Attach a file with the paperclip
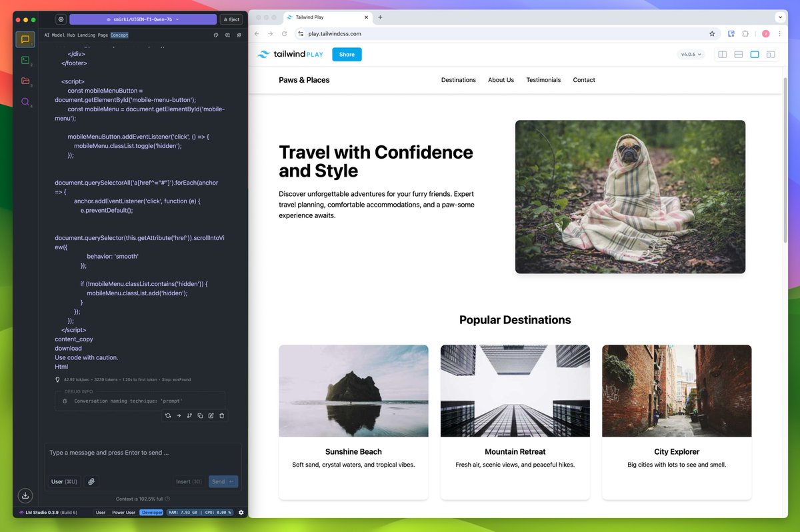 [91, 481]
